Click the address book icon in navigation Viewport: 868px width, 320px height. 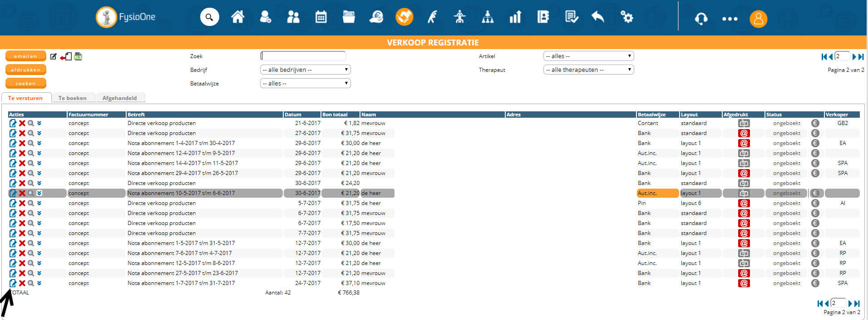click(543, 17)
